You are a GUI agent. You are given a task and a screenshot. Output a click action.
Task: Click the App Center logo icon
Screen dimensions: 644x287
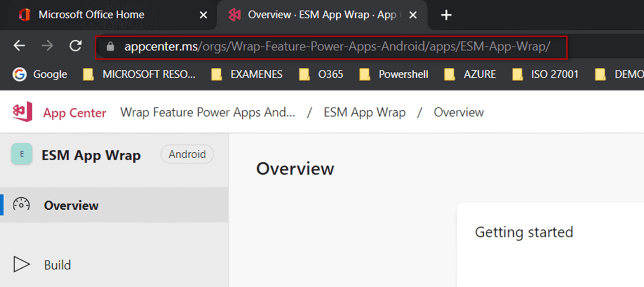point(22,112)
